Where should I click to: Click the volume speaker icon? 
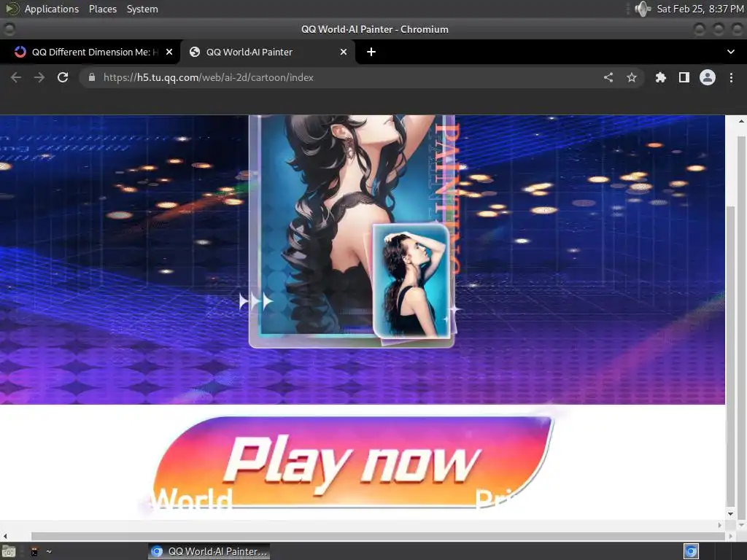(642, 9)
